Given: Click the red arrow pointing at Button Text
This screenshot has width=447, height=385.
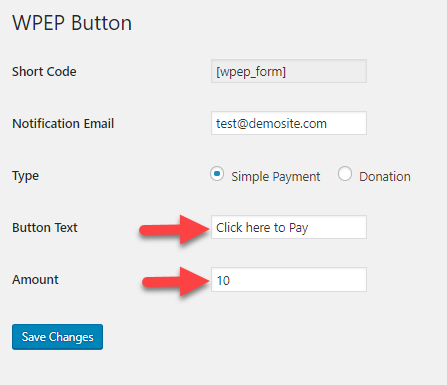Looking at the screenshot, I should coord(174,229).
